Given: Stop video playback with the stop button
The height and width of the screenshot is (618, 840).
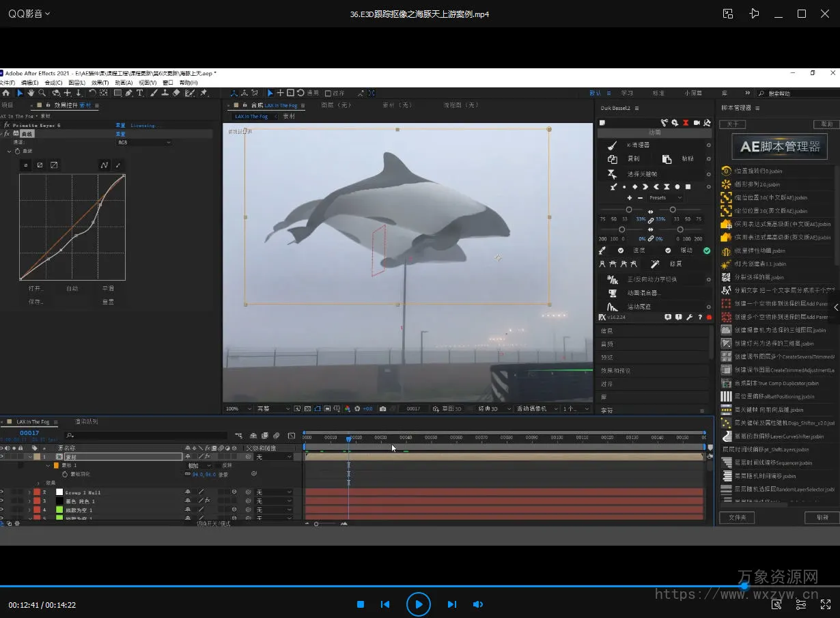Looking at the screenshot, I should pyautogui.click(x=361, y=604).
